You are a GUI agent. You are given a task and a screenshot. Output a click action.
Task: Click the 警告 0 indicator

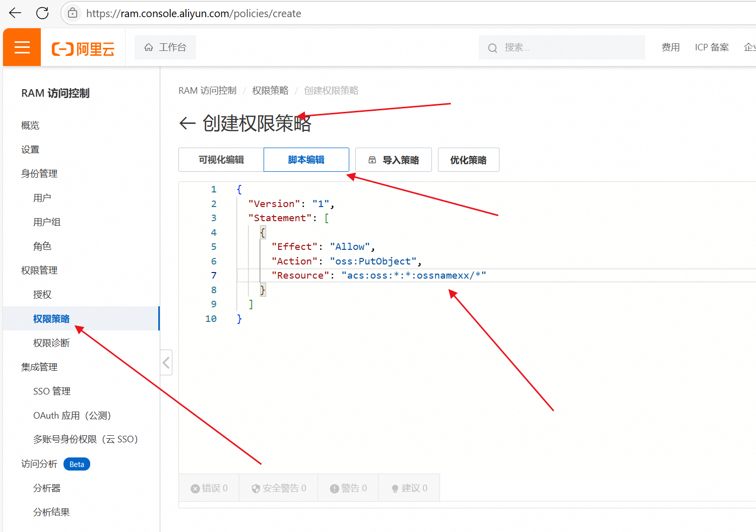click(348, 488)
